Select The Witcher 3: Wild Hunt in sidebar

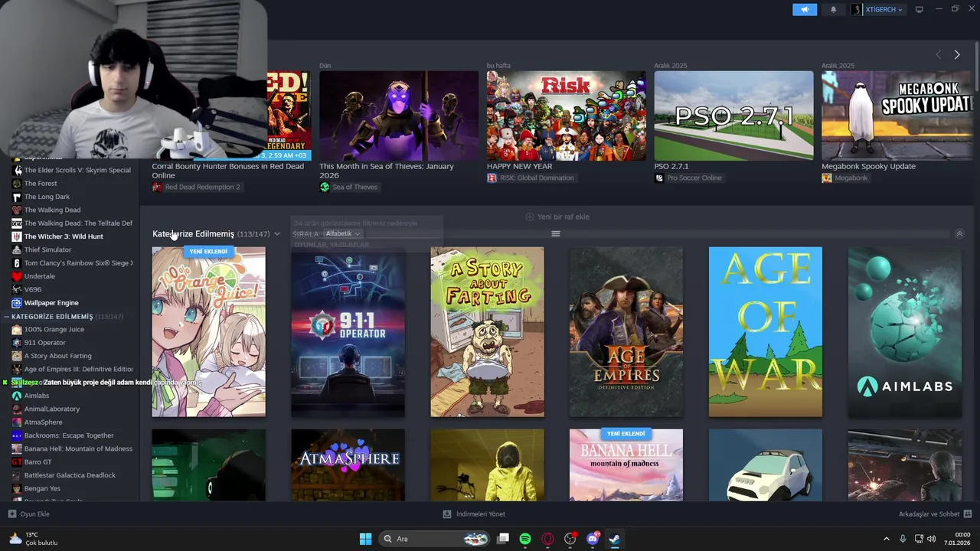click(64, 236)
